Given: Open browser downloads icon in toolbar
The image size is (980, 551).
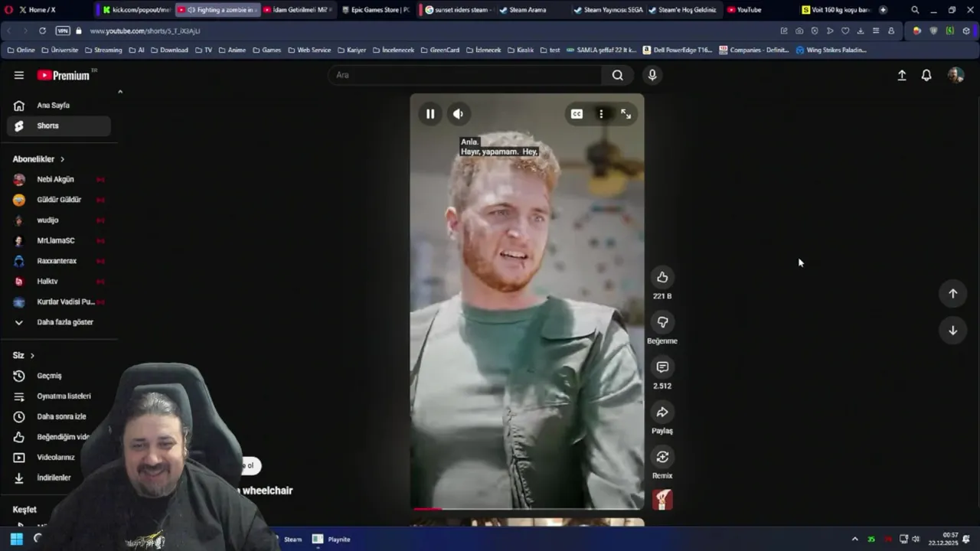Looking at the screenshot, I should [861, 31].
